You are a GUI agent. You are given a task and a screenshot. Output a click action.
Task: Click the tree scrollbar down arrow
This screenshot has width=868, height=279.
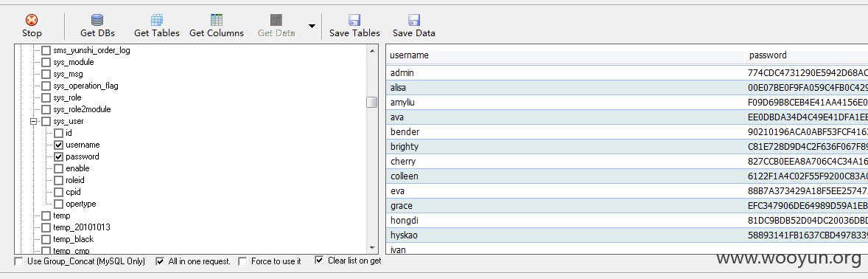372,248
